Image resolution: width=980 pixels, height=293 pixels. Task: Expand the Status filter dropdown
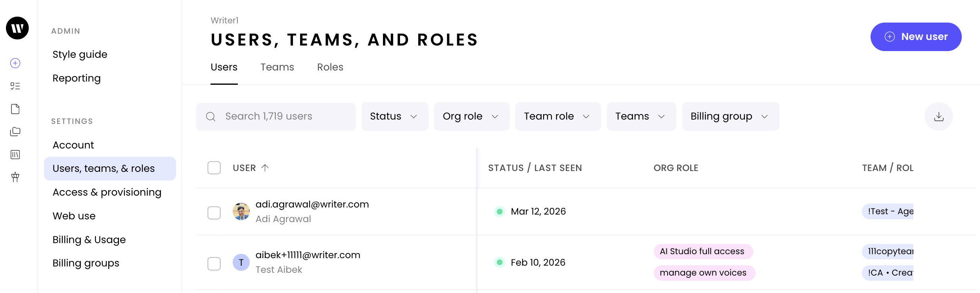(394, 116)
